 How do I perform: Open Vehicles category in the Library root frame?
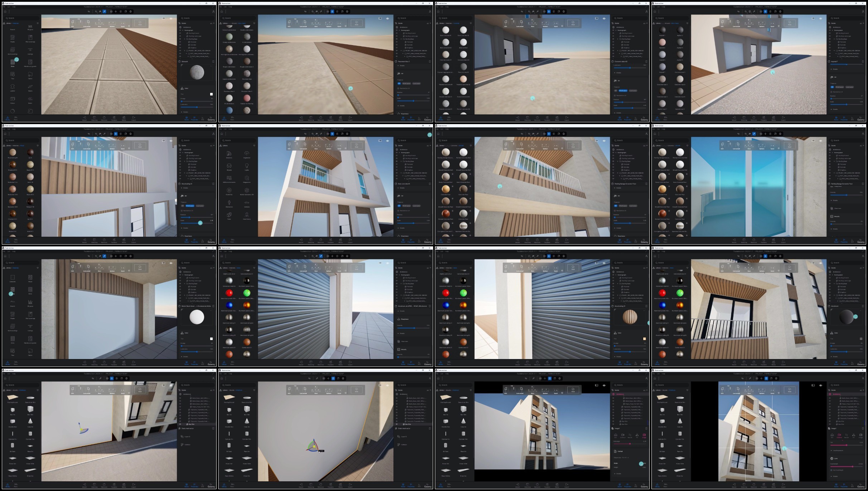pos(247,203)
